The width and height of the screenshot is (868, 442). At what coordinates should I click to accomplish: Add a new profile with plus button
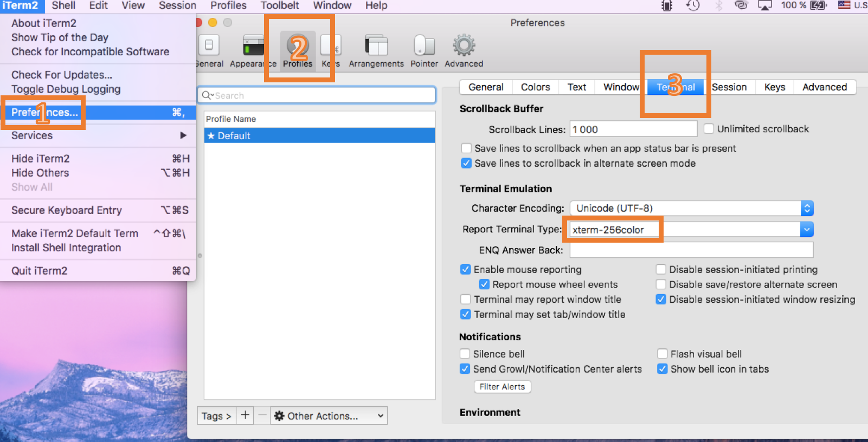245,415
